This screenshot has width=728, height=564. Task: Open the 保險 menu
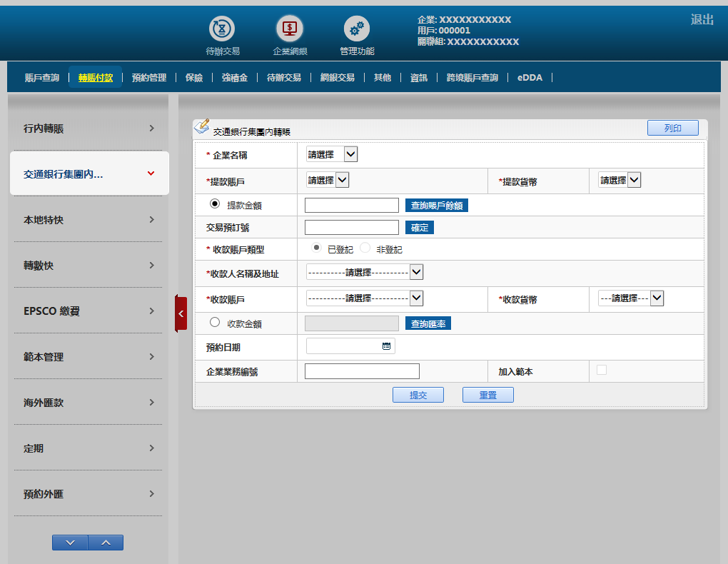194,78
